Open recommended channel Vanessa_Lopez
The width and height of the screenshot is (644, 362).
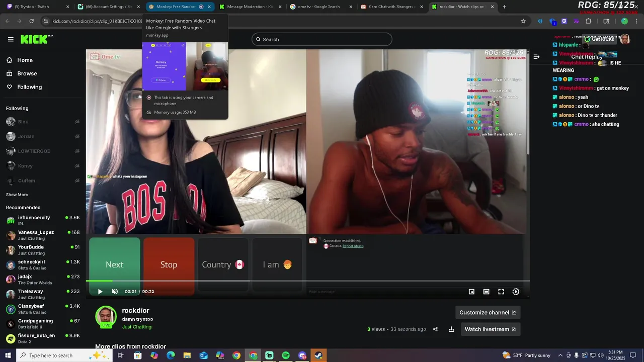click(x=43, y=235)
